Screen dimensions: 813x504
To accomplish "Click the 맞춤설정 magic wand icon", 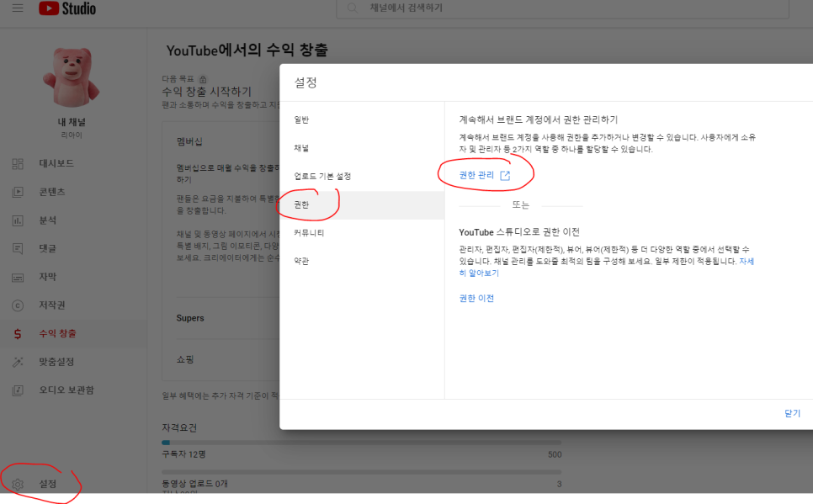I will [18, 362].
